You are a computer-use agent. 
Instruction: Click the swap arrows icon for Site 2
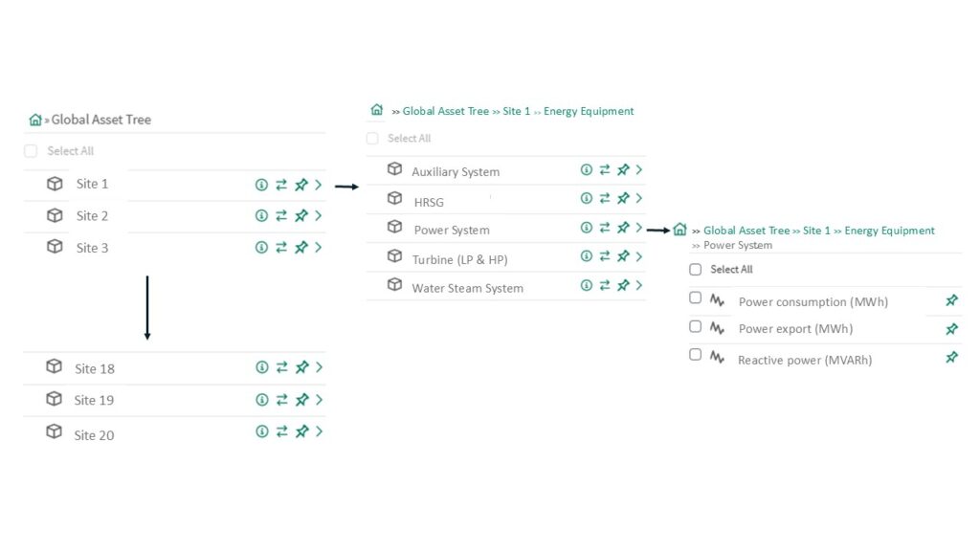point(281,216)
